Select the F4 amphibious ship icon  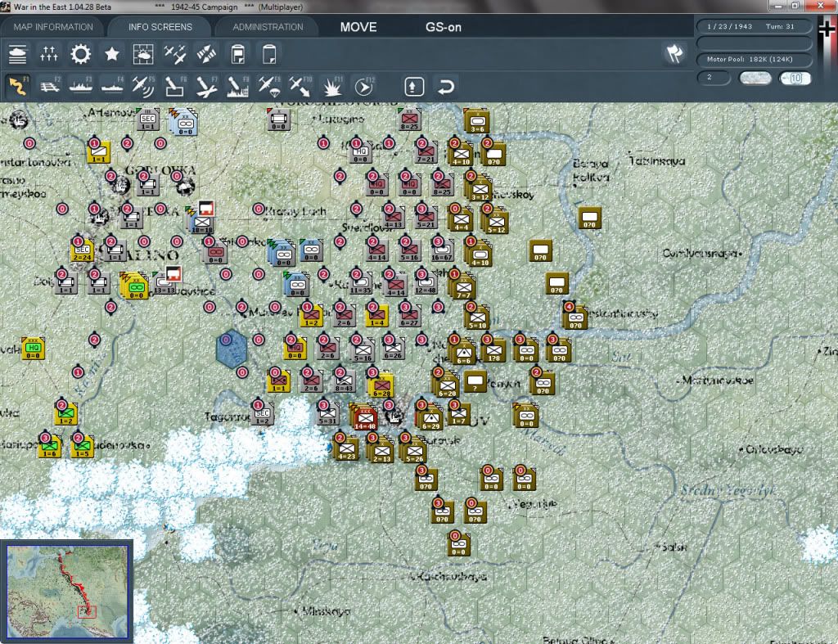[112, 86]
